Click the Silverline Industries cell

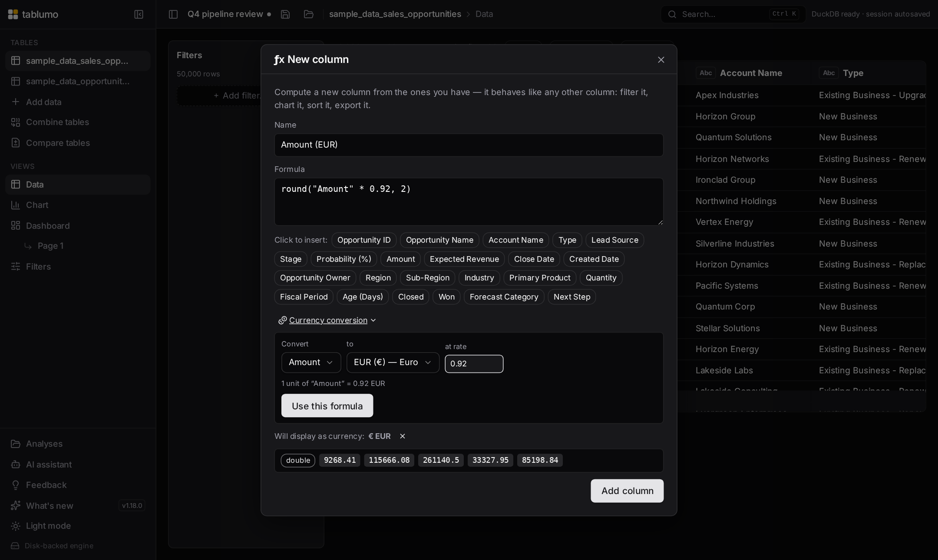click(735, 244)
